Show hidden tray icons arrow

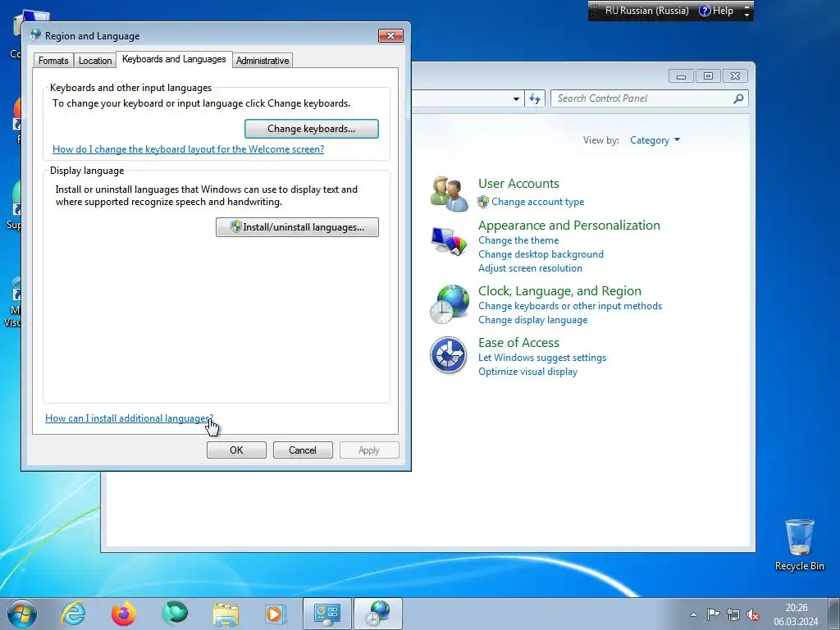click(693, 614)
